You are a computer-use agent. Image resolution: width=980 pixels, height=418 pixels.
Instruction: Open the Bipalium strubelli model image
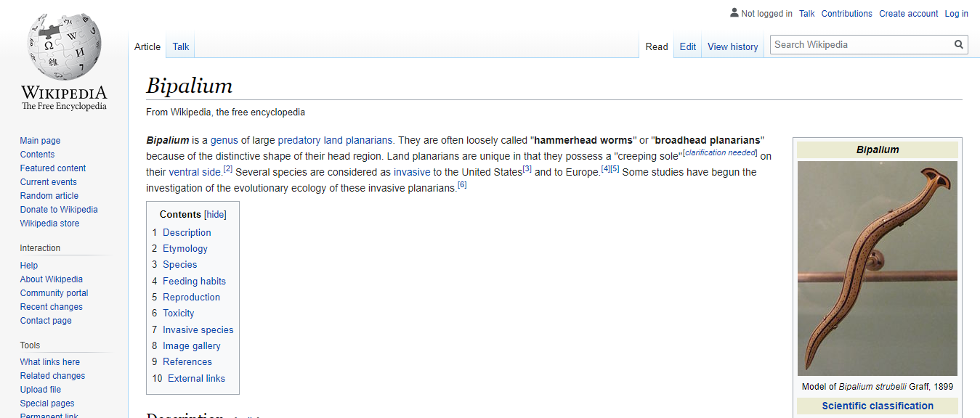tap(877, 268)
